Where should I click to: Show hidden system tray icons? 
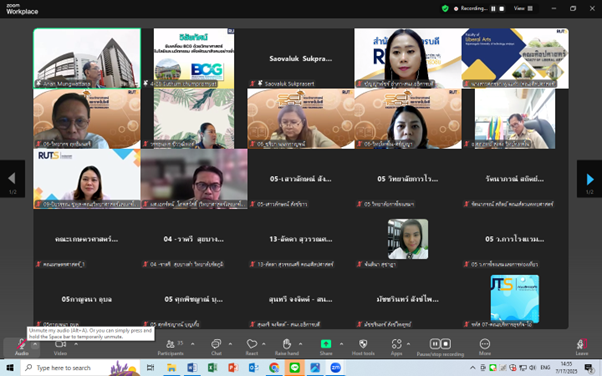[473, 368]
